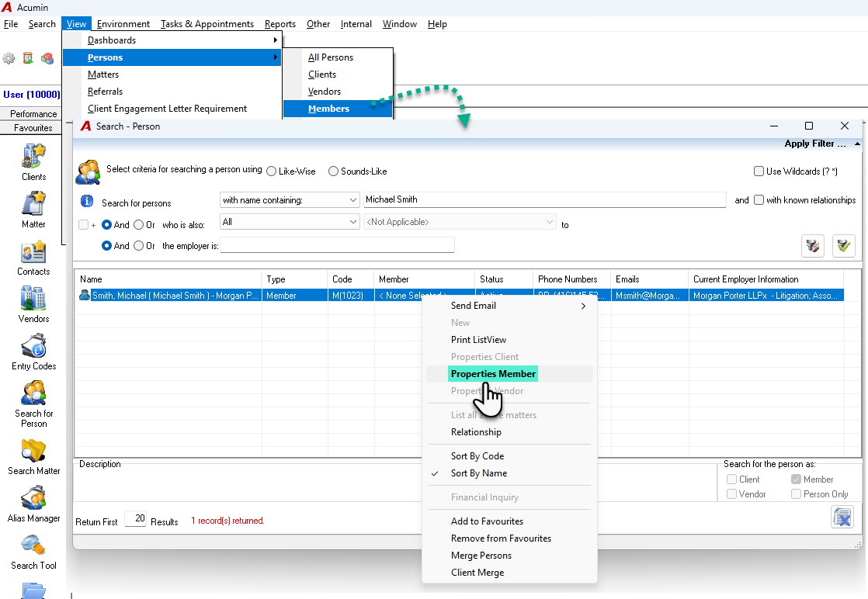
Task: Enable the Use Wildcards checkbox
Action: click(x=759, y=171)
